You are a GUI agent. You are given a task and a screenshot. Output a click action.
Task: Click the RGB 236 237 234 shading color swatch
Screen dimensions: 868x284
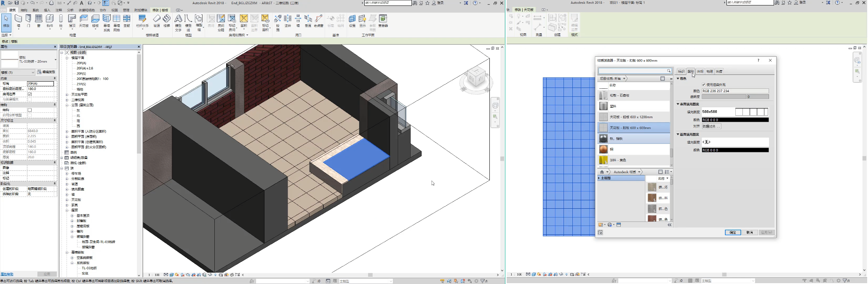[x=735, y=91]
